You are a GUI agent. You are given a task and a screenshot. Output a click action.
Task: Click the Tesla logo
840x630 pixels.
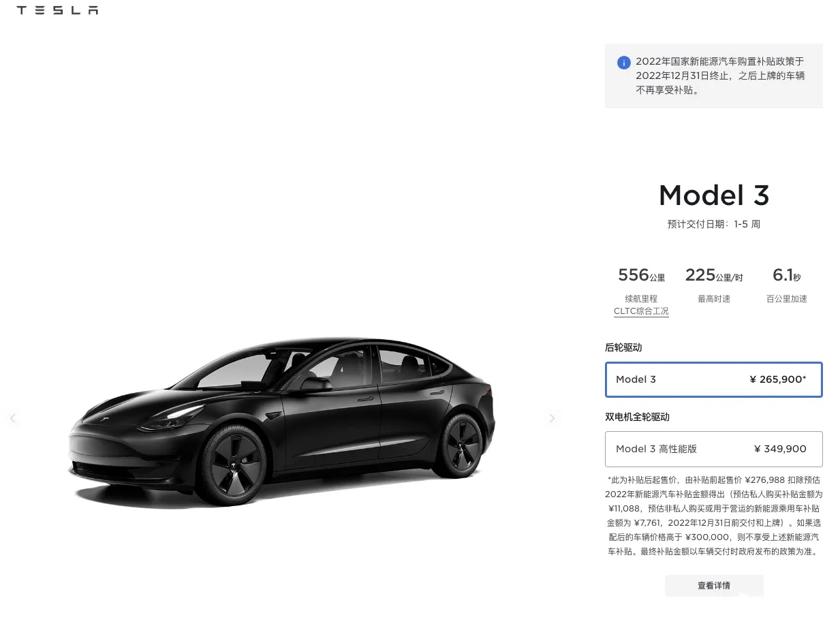coord(57,10)
